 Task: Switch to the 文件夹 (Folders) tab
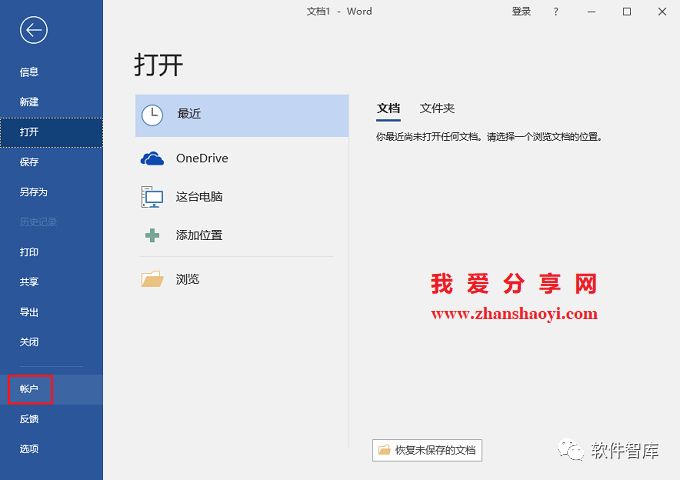[x=437, y=108]
